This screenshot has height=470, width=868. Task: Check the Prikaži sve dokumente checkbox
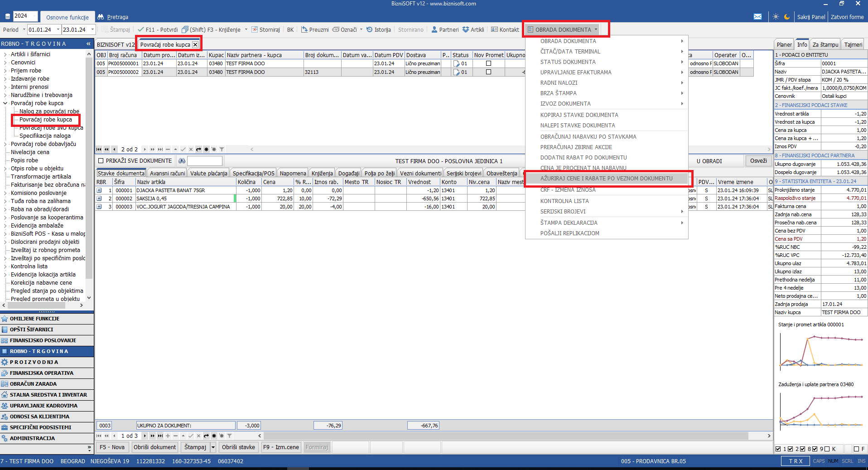(101, 161)
